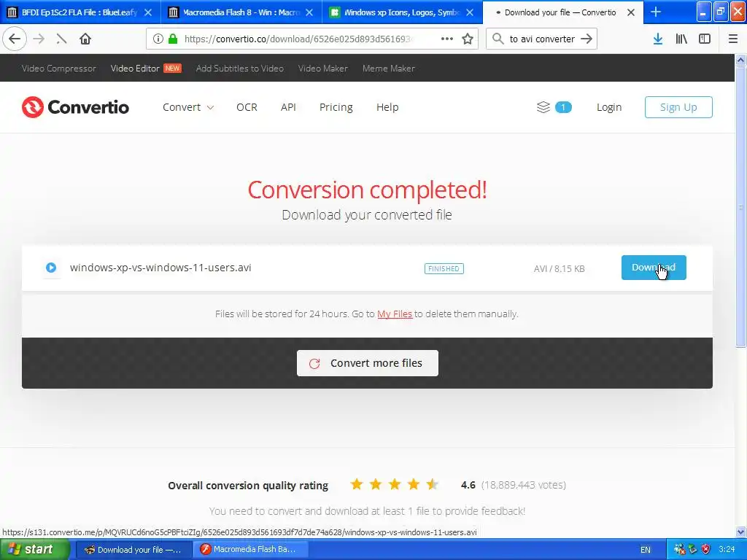The height and width of the screenshot is (560, 747).
Task: Open the downloads arrow in toolbar
Action: coord(658,39)
